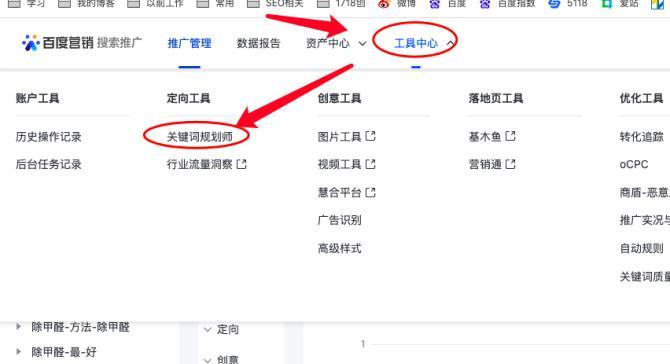Open the 常用 bookmark folder

point(215,4)
